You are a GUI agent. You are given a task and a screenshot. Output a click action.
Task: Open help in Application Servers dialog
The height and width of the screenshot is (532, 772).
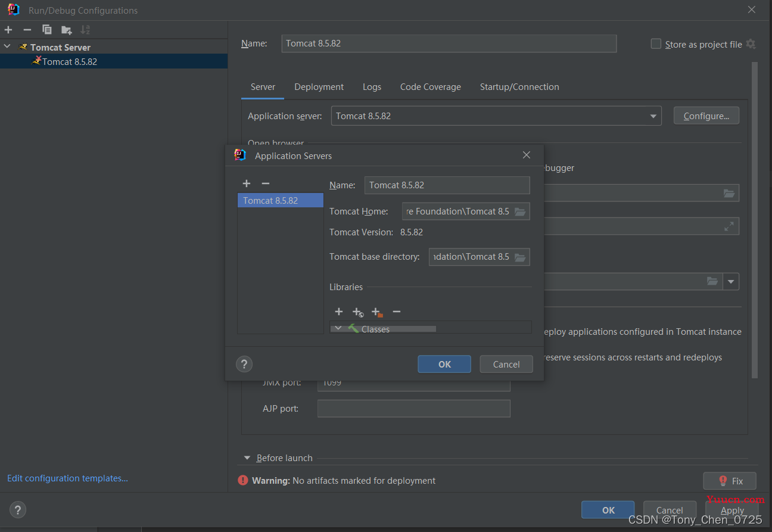(x=244, y=364)
